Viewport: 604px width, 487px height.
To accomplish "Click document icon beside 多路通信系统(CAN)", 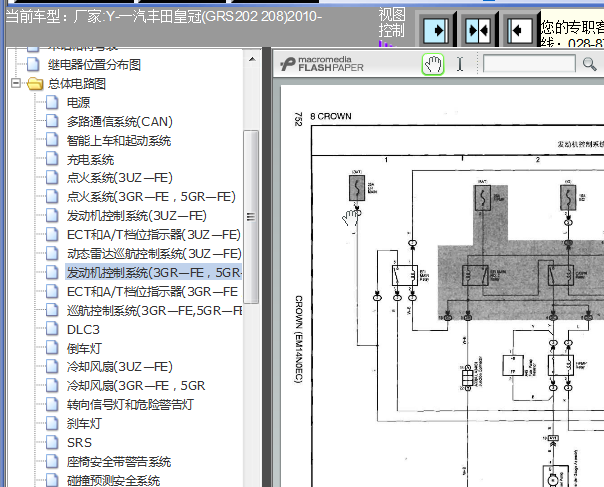I will (52, 121).
